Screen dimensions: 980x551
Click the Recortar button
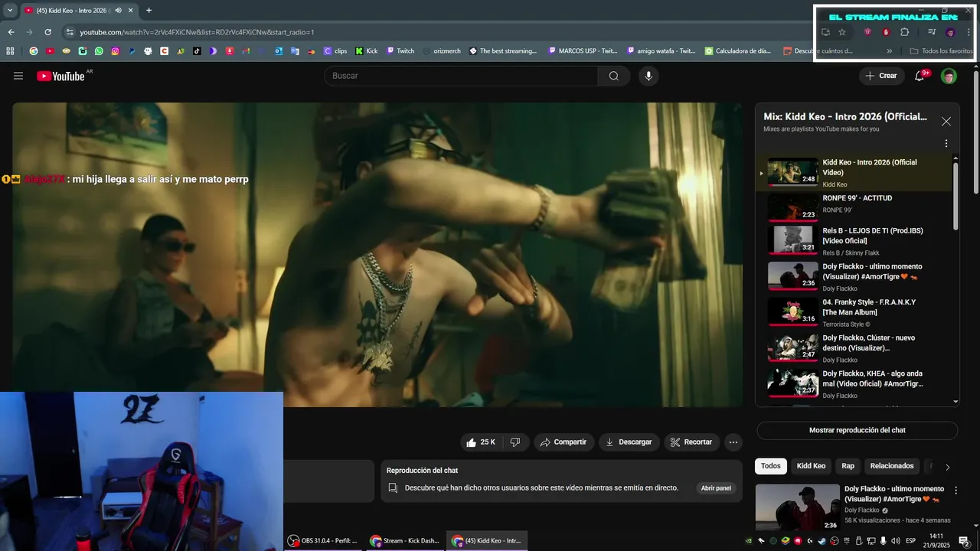pos(691,442)
